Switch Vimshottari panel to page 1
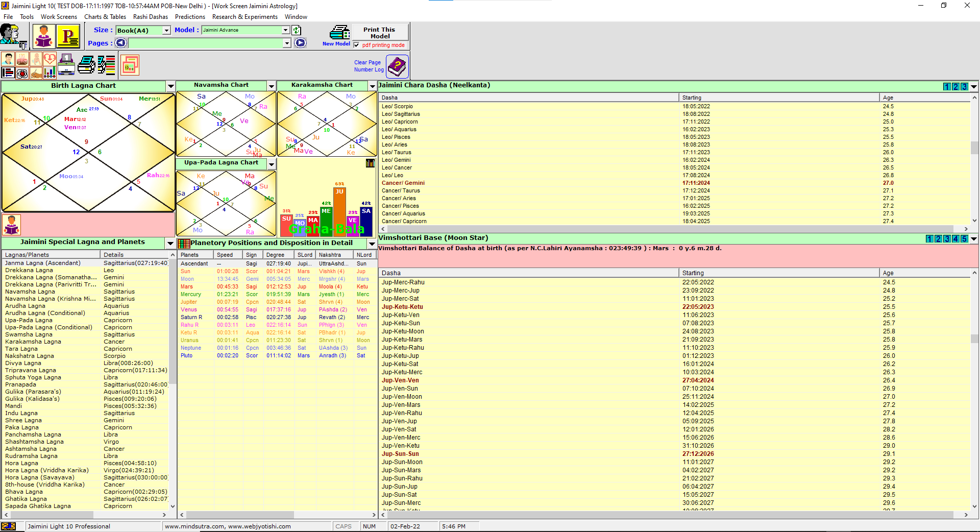 [x=929, y=239]
